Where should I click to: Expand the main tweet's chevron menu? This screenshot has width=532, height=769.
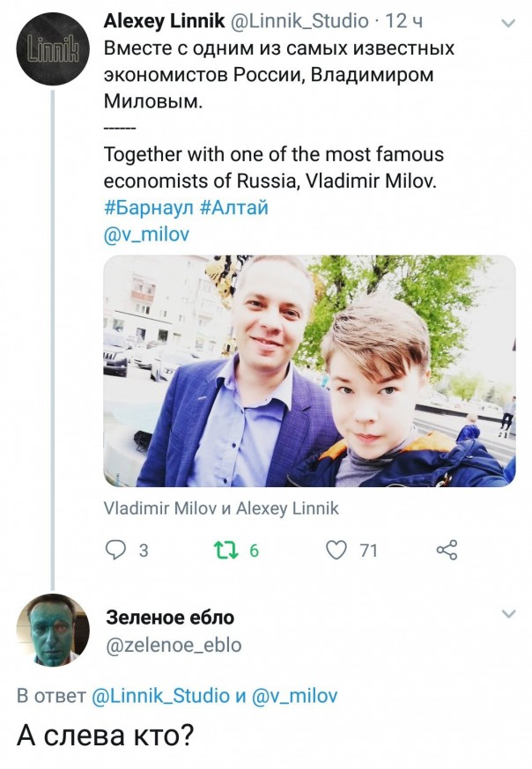[508, 23]
